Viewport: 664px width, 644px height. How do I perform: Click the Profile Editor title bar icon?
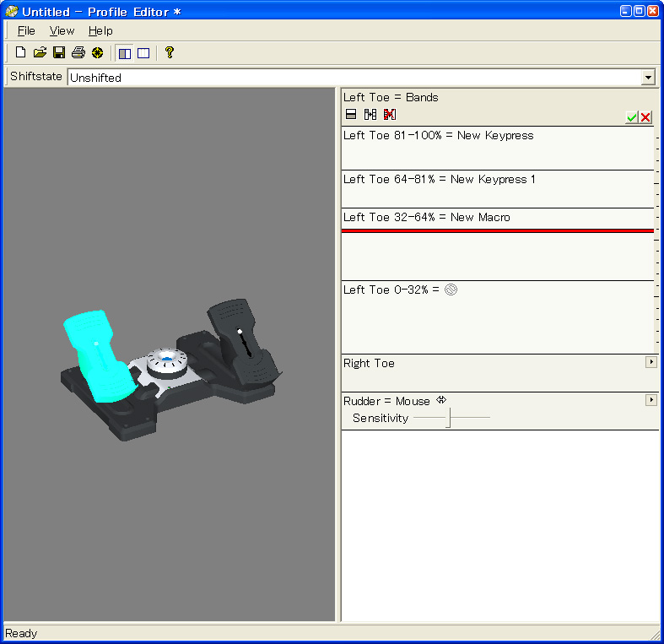12,12
